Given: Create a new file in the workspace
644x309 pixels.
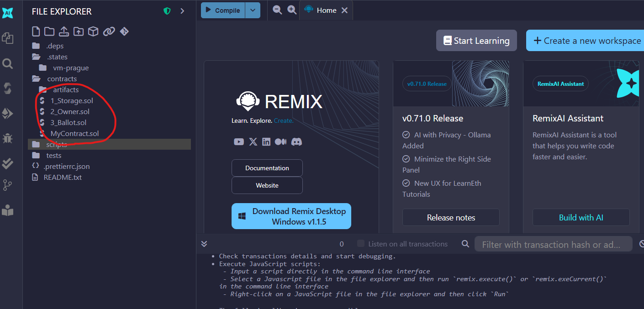Looking at the screenshot, I should click(x=36, y=31).
